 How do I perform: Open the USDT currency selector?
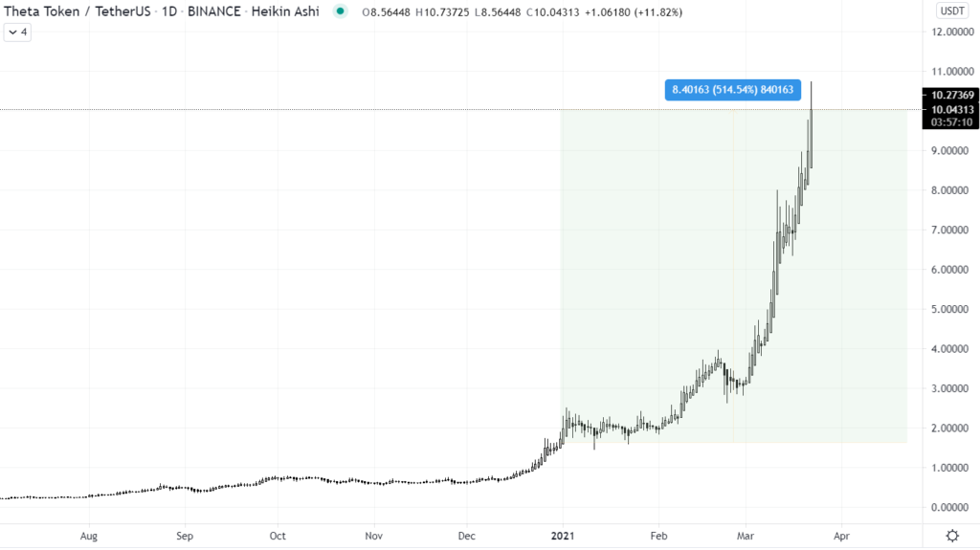[952, 11]
